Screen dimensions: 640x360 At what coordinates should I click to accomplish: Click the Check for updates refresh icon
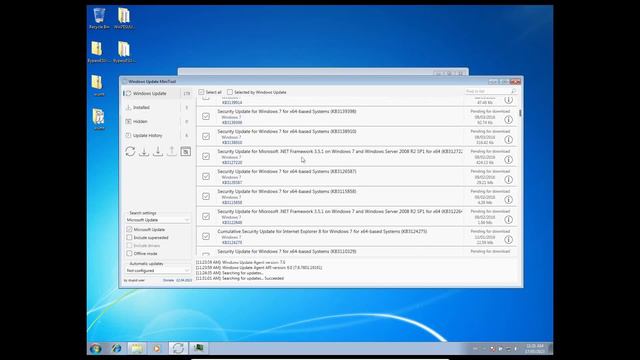pos(130,151)
